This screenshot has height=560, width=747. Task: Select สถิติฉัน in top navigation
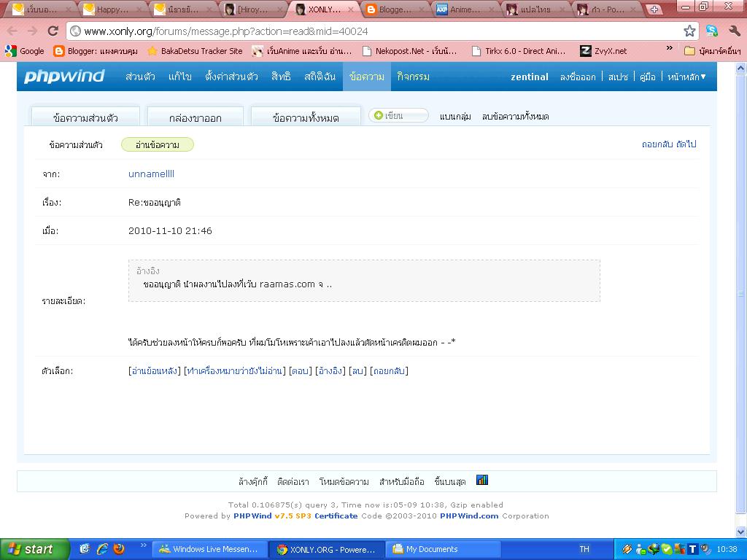(x=320, y=76)
